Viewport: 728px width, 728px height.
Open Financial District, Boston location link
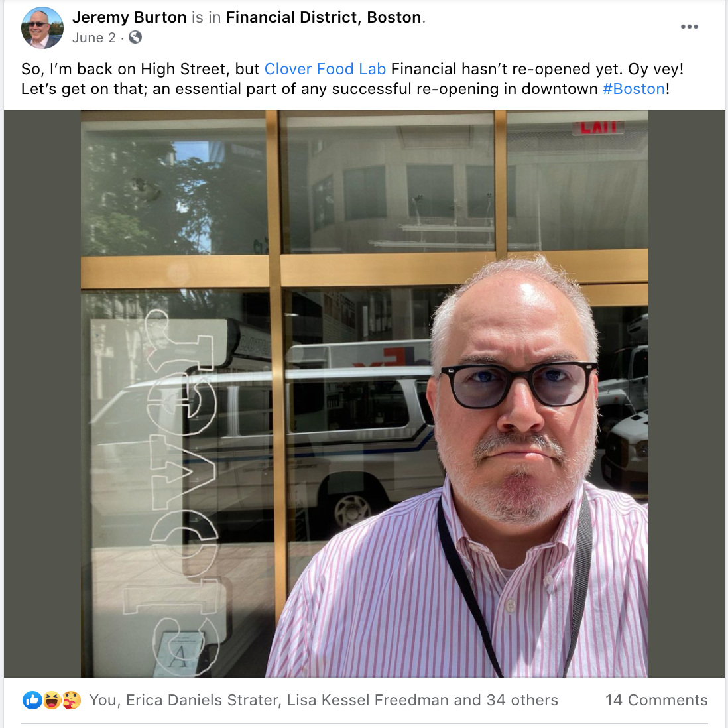click(324, 17)
